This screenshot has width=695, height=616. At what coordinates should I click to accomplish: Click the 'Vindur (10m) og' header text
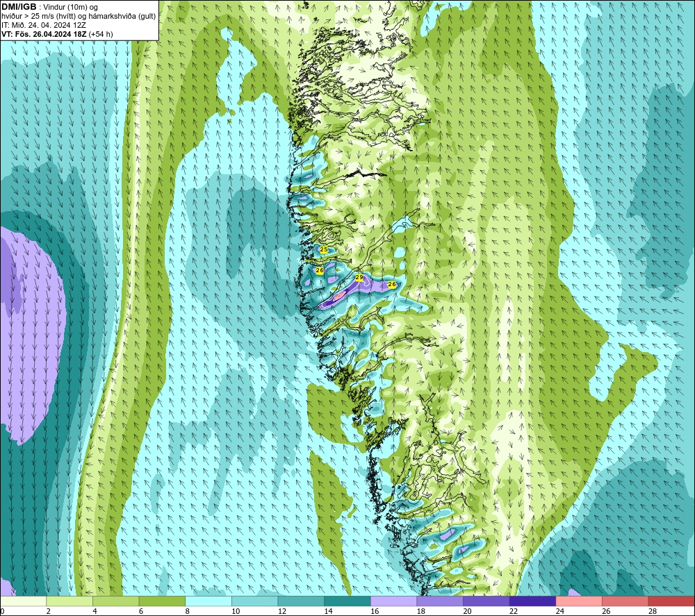[x=71, y=7]
